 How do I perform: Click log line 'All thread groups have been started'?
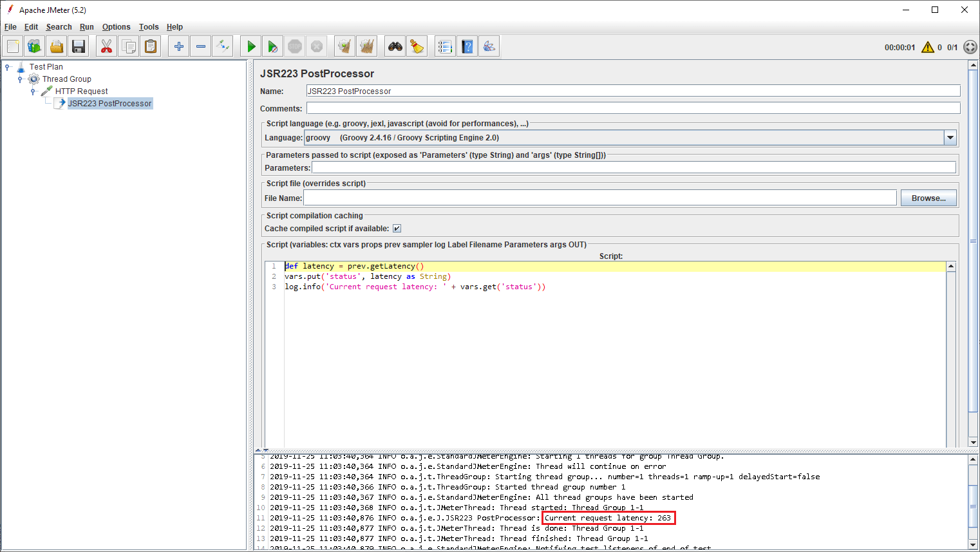614,497
